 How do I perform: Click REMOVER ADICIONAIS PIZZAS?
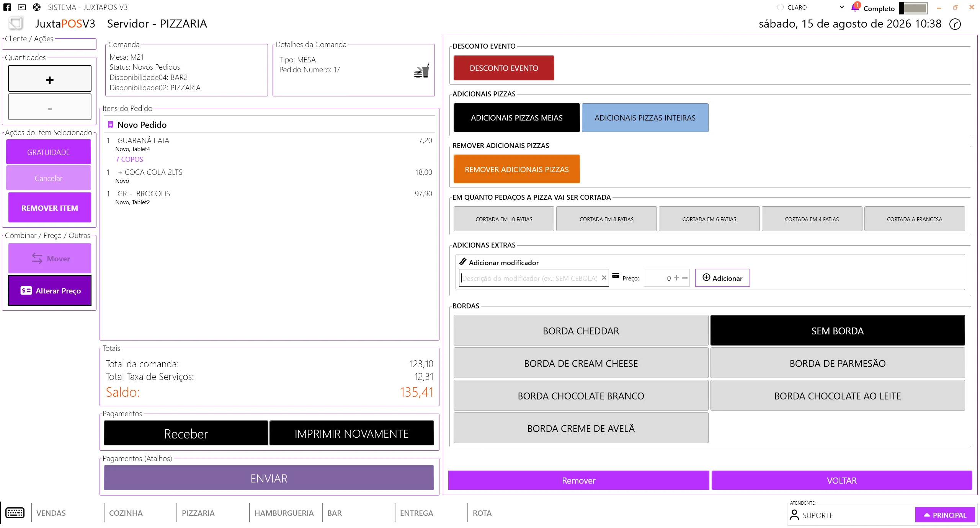(517, 169)
